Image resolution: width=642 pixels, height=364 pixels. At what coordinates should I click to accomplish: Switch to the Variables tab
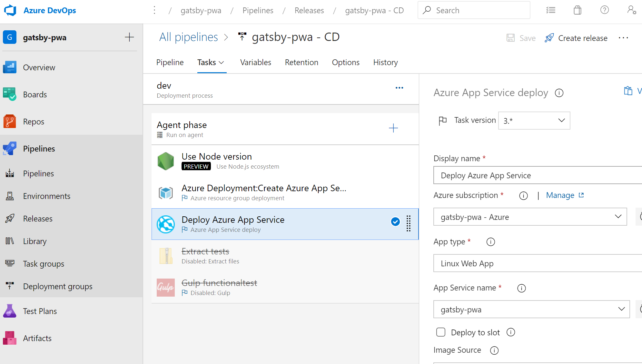point(256,62)
